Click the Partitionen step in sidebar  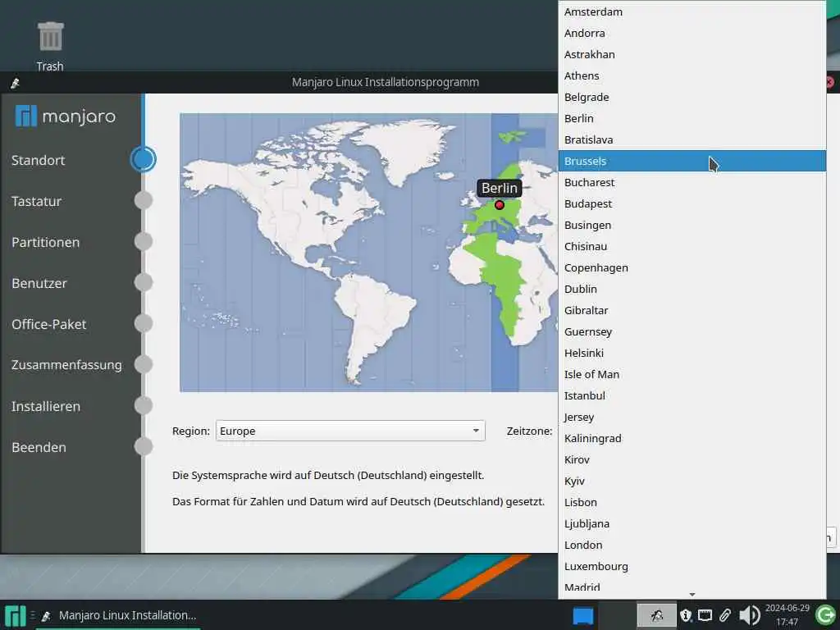pyautogui.click(x=46, y=242)
